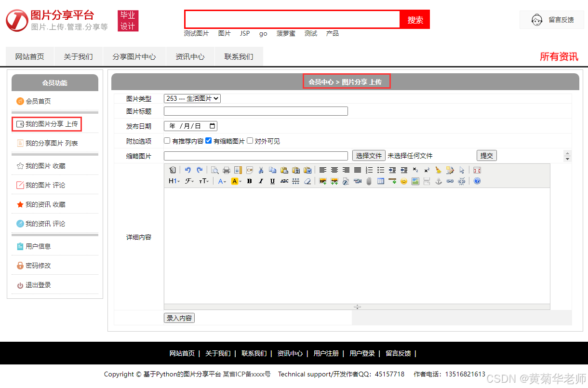Click the Undo icon in editor toolbar

click(188, 170)
